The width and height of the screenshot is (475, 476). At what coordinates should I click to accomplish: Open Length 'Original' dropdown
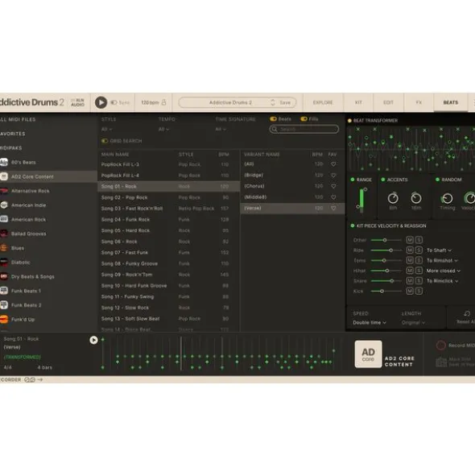tap(413, 322)
